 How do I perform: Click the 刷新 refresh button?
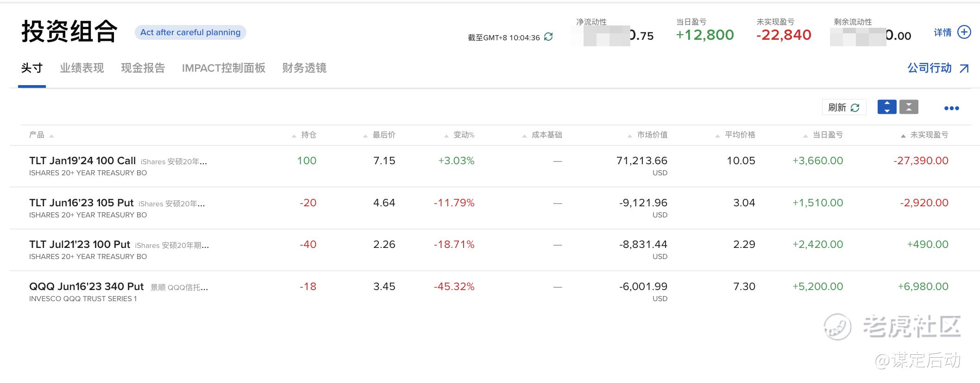[844, 107]
